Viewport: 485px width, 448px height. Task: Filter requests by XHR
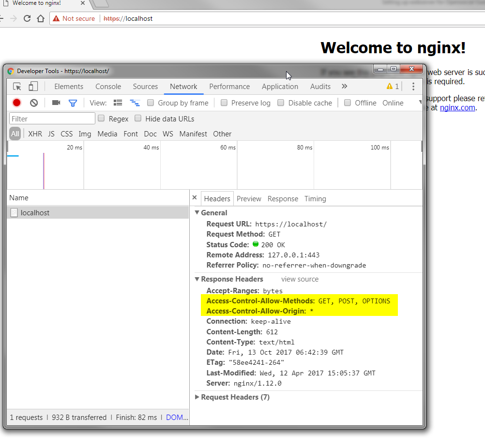click(35, 134)
